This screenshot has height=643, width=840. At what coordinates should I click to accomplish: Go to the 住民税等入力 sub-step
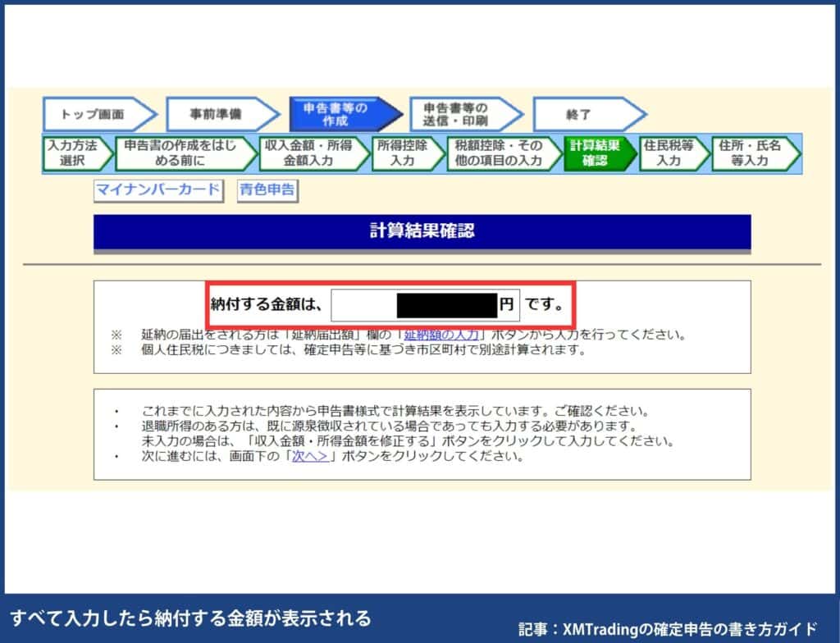(674, 153)
